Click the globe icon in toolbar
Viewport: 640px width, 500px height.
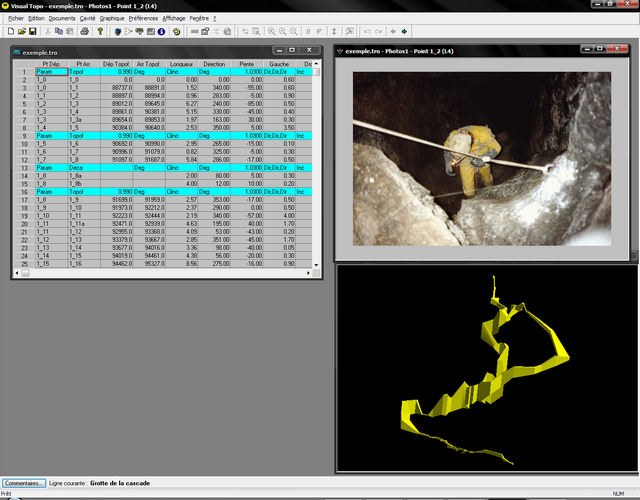coord(117,31)
